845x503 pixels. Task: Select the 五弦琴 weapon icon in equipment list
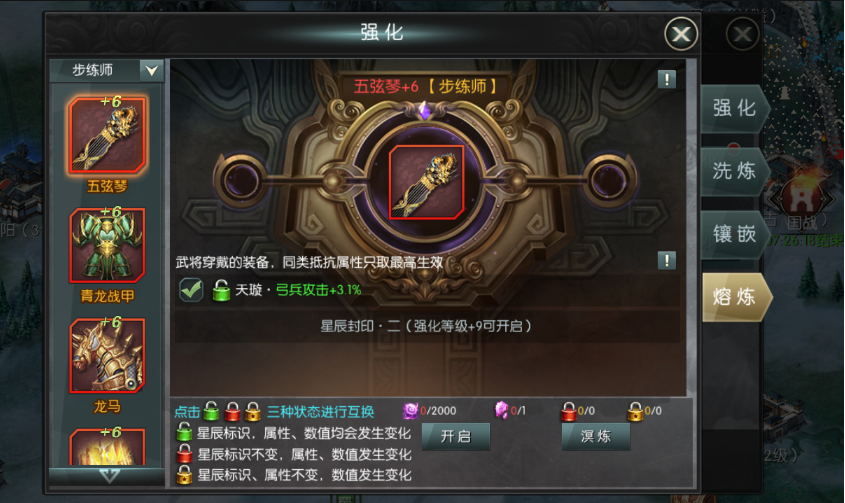pyautogui.click(x=107, y=135)
